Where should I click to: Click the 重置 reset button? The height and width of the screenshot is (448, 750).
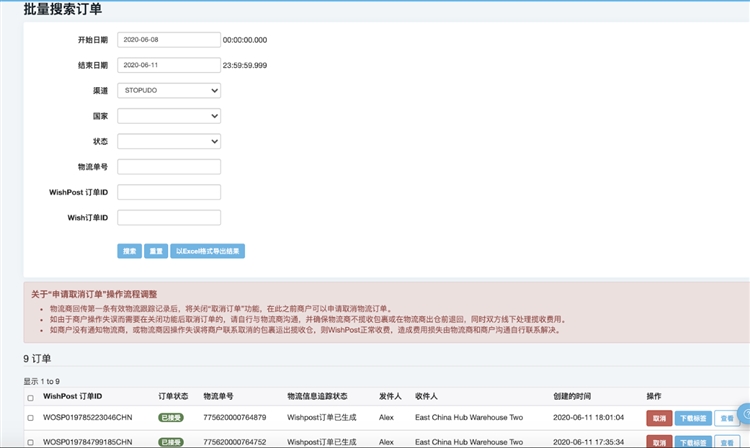[x=156, y=251]
